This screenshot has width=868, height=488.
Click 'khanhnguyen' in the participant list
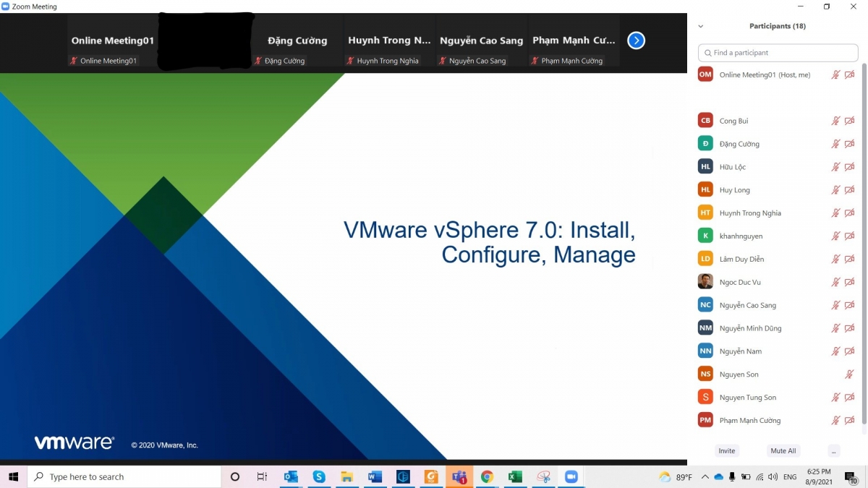[741, 236]
